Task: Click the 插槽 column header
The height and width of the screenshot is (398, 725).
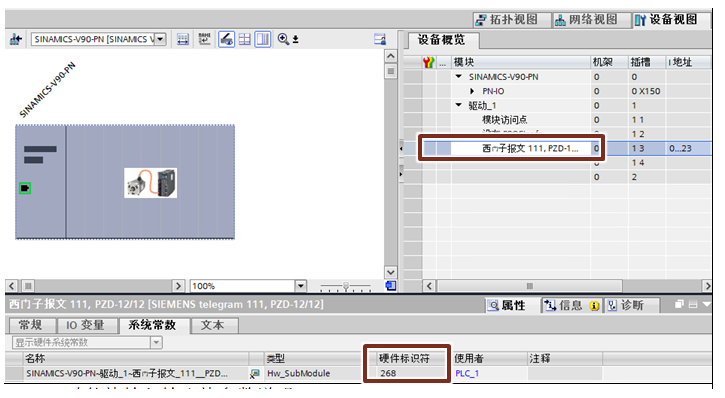Action: (x=646, y=62)
